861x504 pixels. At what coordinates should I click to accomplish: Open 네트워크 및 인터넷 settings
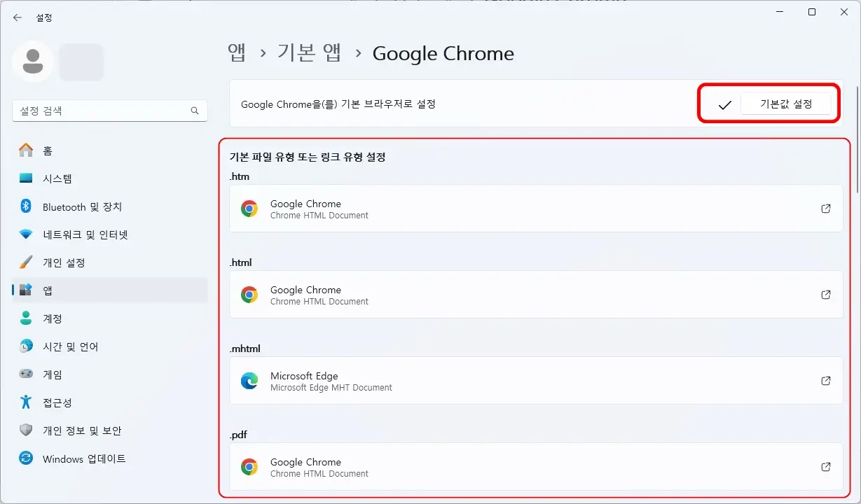110,234
